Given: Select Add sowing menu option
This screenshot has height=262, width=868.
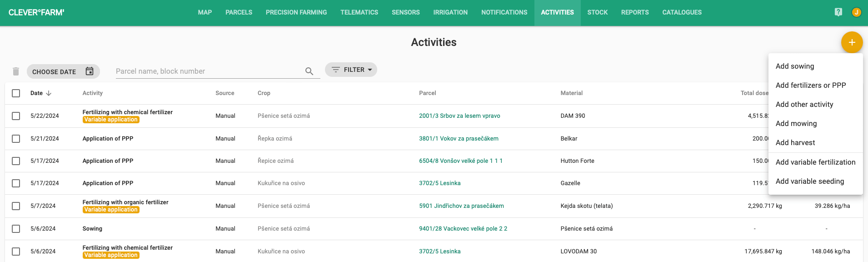Looking at the screenshot, I should pyautogui.click(x=795, y=66).
